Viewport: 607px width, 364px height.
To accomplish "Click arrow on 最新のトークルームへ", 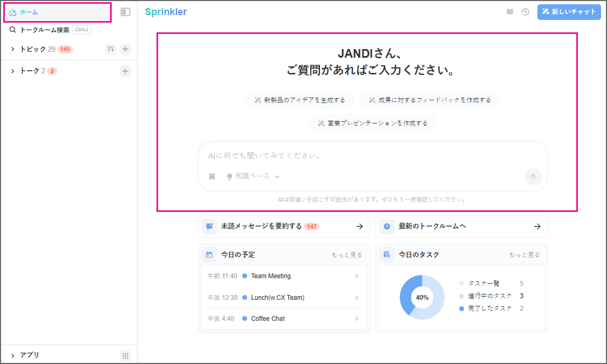I will 537,226.
